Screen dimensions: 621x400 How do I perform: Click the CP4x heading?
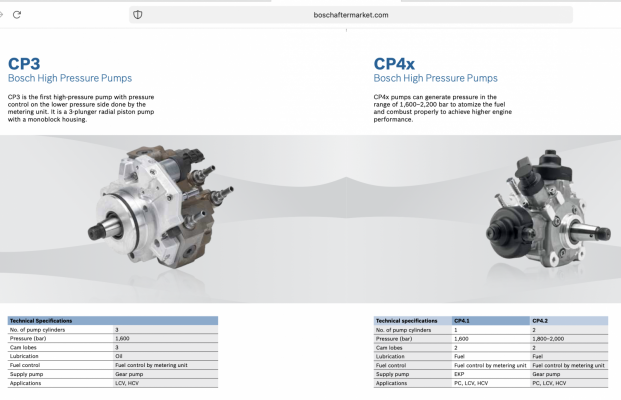[394, 64]
